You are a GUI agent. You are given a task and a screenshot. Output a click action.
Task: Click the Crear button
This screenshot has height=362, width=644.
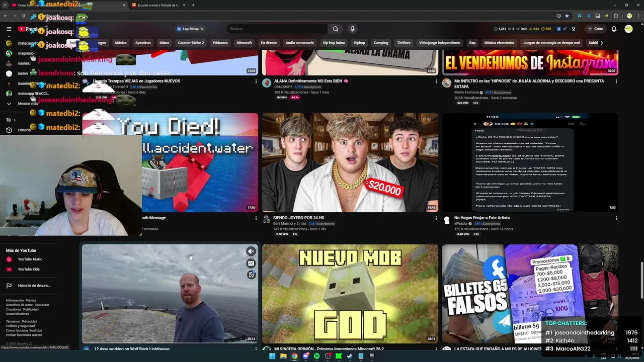coord(595,29)
